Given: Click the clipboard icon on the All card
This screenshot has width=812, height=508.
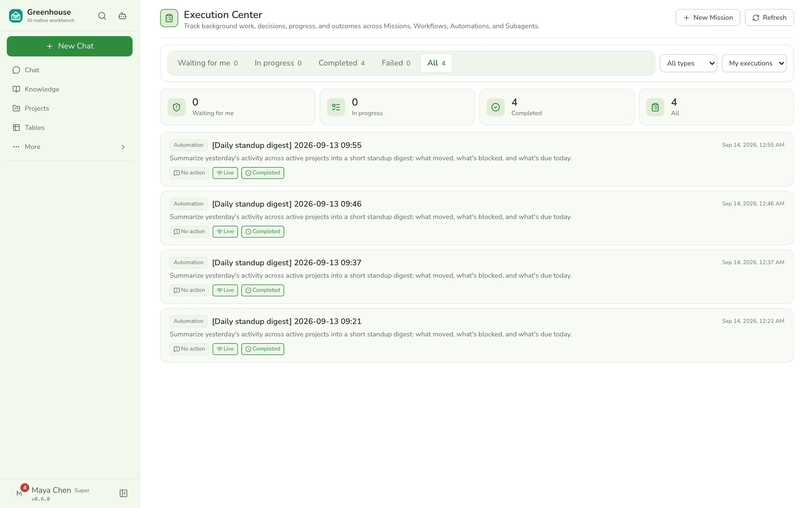Looking at the screenshot, I should point(655,107).
